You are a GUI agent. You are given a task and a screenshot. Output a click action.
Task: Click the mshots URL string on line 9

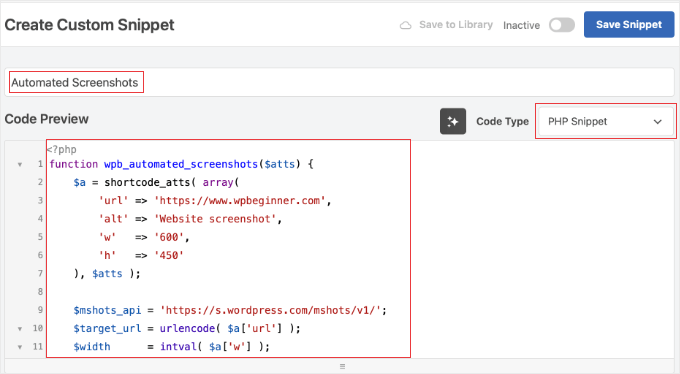(x=271, y=310)
